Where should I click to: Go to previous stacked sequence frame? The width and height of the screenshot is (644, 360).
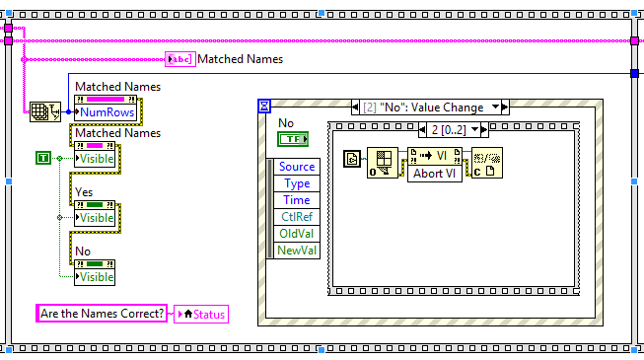coord(423,130)
